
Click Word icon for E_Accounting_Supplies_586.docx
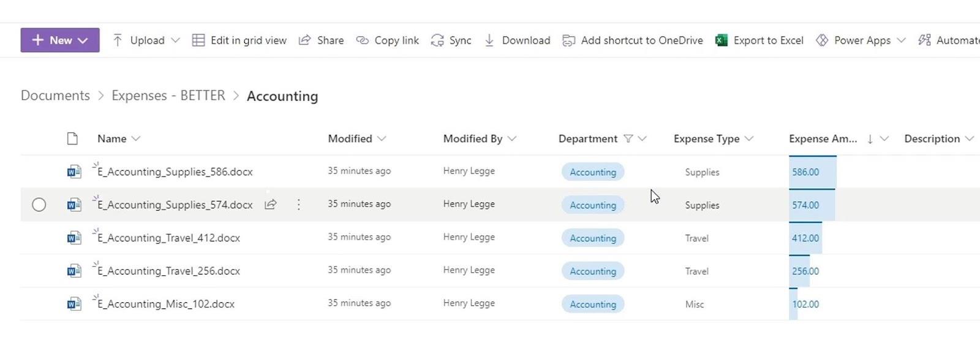pos(74,172)
